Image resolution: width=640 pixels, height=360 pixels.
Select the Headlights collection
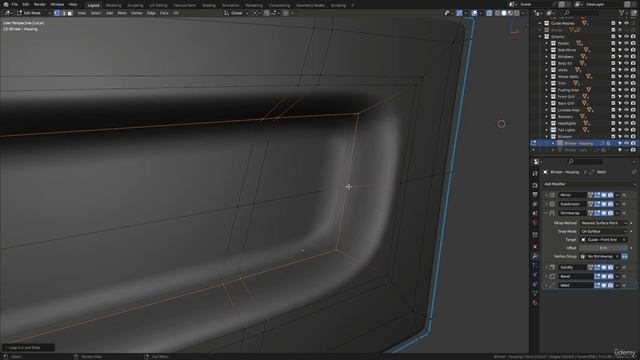(567, 123)
